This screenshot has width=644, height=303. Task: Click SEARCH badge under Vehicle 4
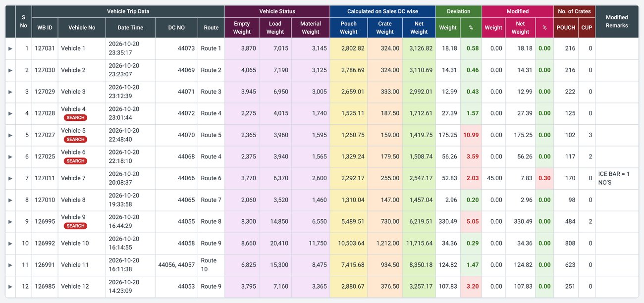pyautogui.click(x=75, y=118)
